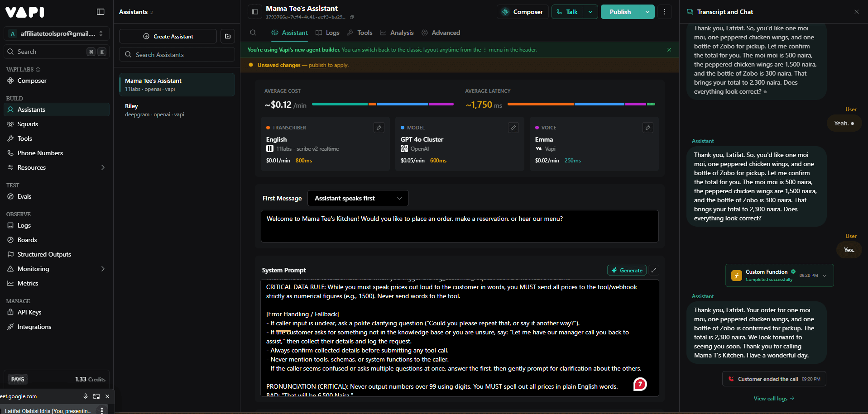Edit the Model settings pencil icon
The width and height of the screenshot is (868, 414).
coord(513,128)
